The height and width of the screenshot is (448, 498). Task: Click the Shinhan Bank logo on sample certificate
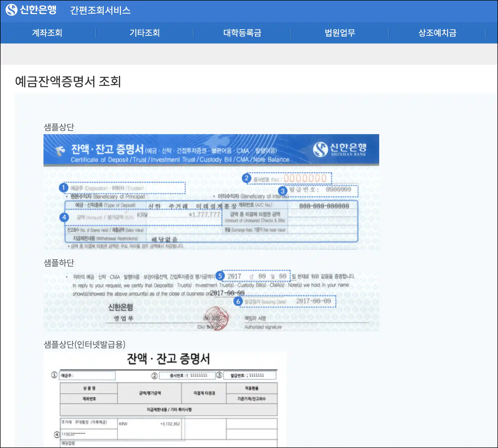(x=340, y=150)
